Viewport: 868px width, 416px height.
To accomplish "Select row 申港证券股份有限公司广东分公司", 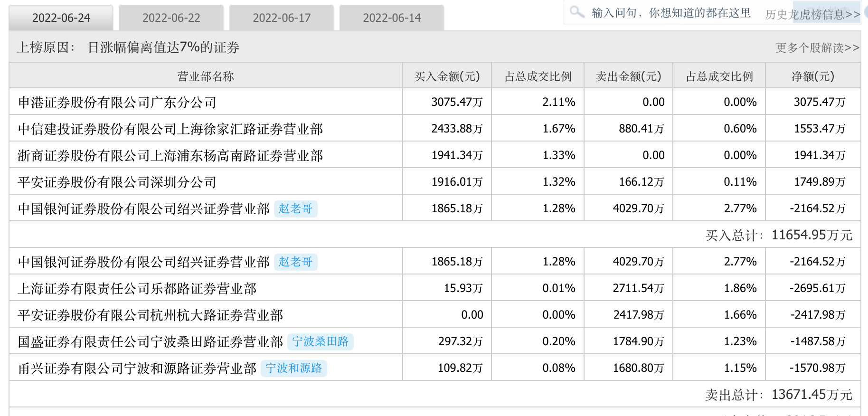I will 435,102.
